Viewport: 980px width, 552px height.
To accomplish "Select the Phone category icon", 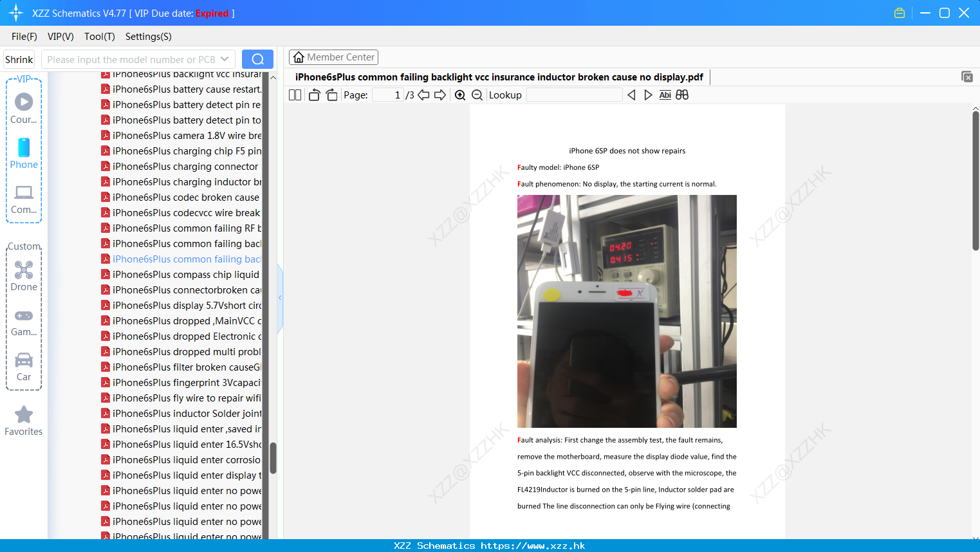I will [x=24, y=154].
